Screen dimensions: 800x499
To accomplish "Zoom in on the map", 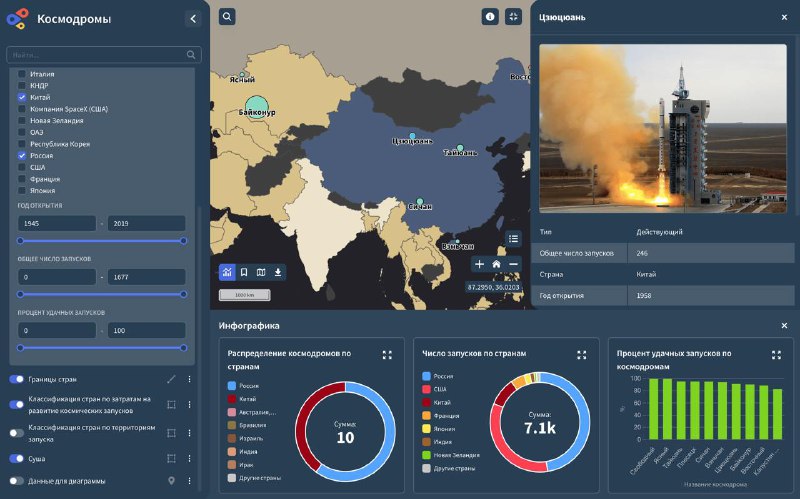I will 479,264.
